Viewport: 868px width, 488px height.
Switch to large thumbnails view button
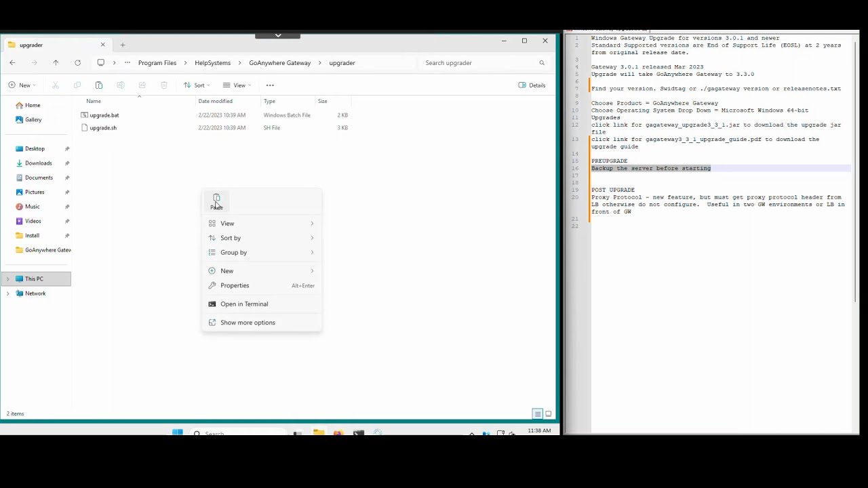pyautogui.click(x=548, y=414)
